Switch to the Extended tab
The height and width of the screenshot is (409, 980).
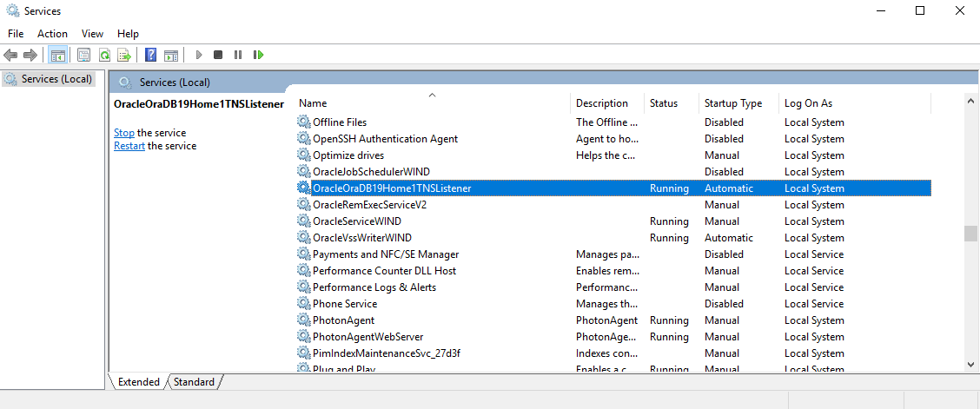[138, 382]
